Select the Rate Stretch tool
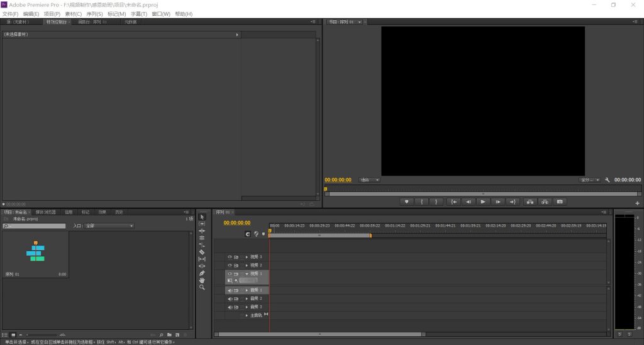 pos(202,245)
